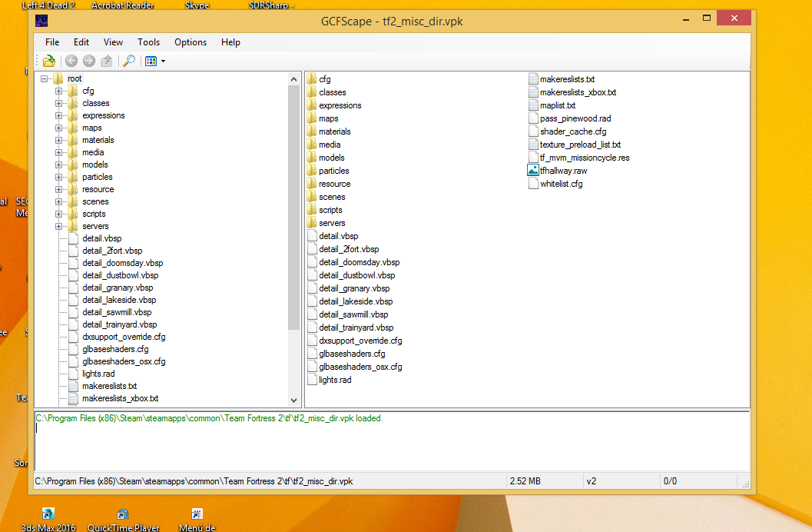Click the shader_cache.cfg file icon
This screenshot has height=532, width=812.
[533, 131]
